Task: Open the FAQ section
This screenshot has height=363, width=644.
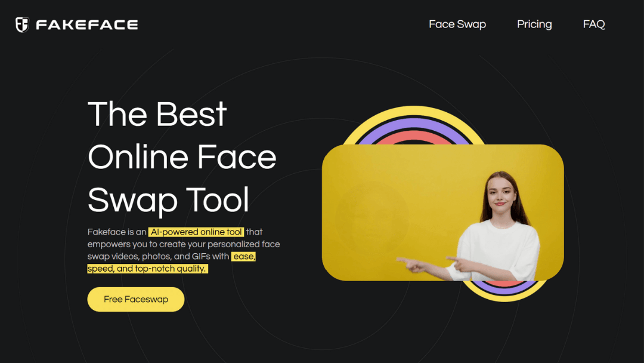Action: [593, 24]
